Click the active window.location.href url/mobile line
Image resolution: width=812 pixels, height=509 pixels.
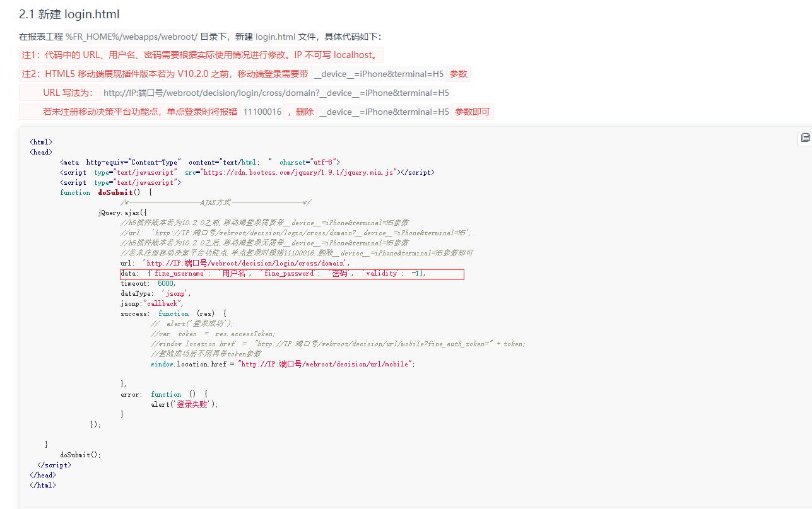click(283, 364)
